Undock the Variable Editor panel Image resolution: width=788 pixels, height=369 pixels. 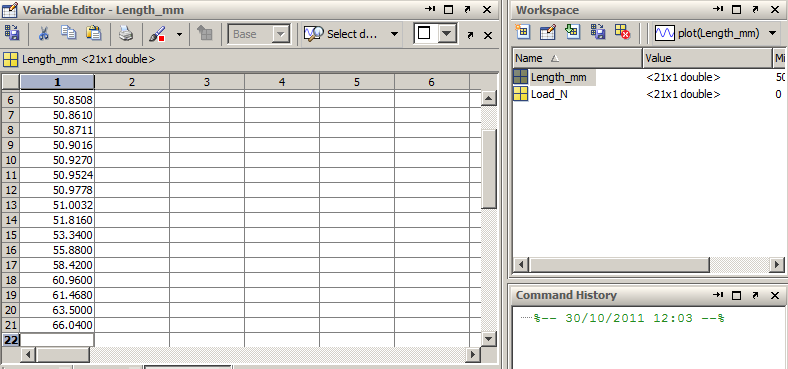[x=468, y=10]
